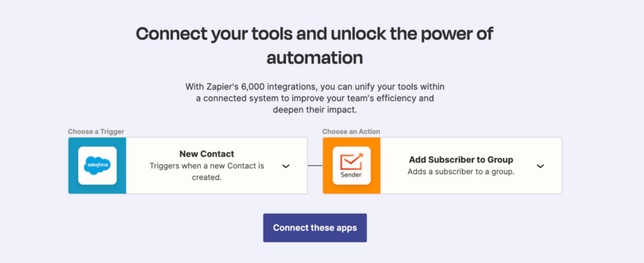The height and width of the screenshot is (263, 644).
Task: Click the Choose a Trigger label
Action: 96,132
